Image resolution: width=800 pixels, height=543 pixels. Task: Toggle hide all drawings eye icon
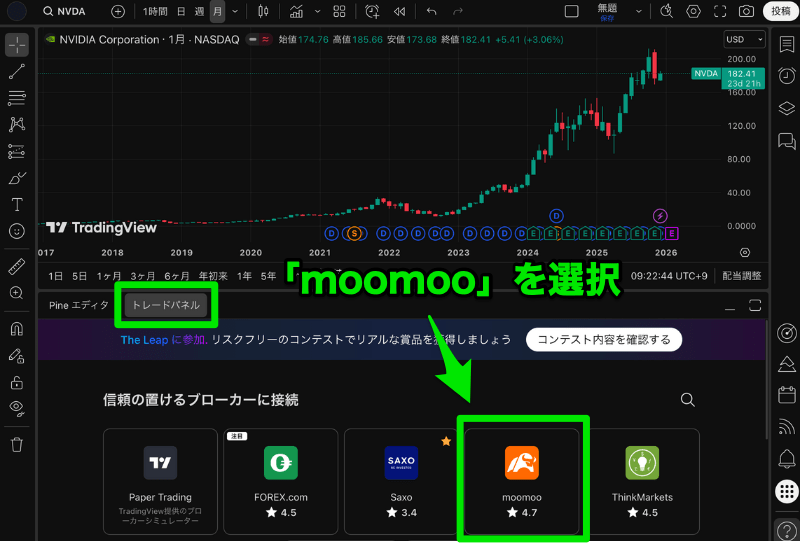(x=17, y=408)
